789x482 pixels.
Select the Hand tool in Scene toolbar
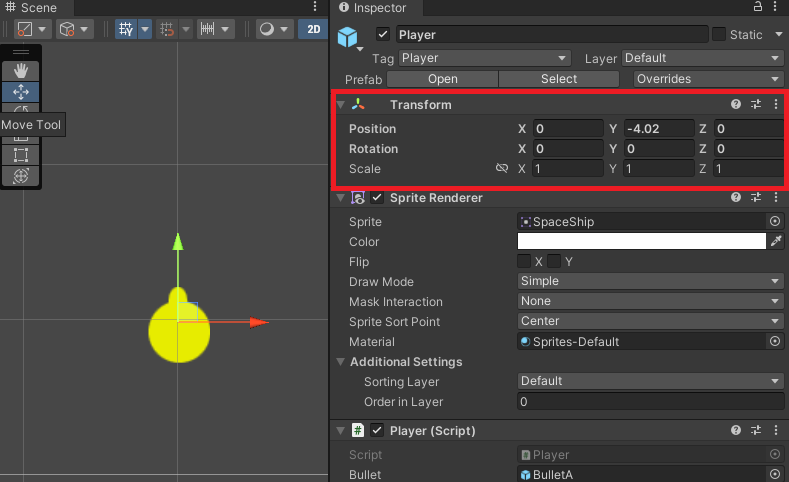(21, 71)
